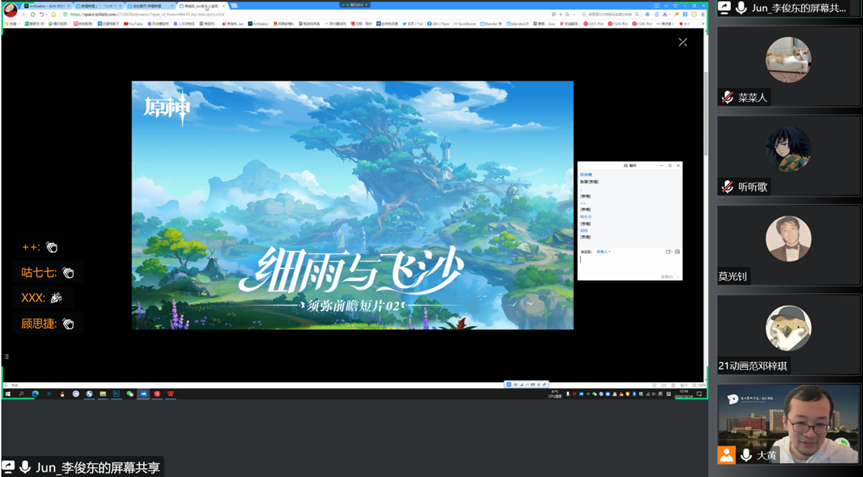
Task: Click screen share icon in bottom-left label
Action: tap(8, 467)
